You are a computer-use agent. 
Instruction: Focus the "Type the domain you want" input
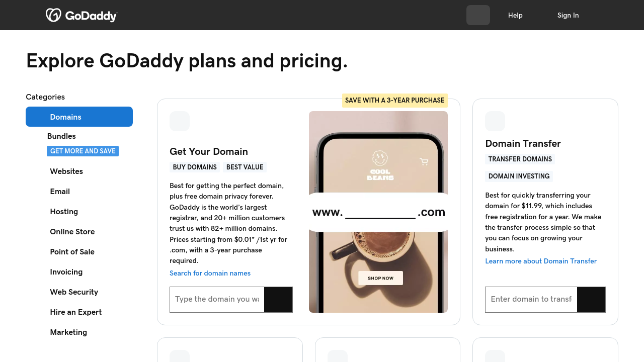point(217,299)
